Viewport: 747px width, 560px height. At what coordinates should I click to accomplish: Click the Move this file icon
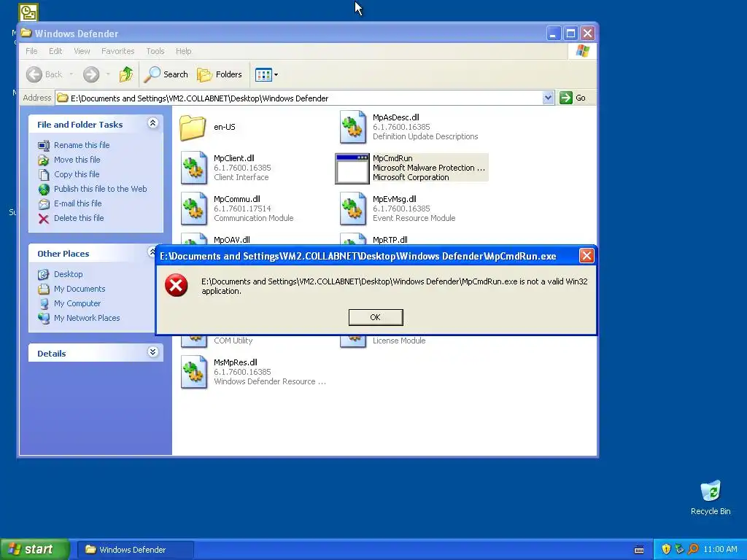(x=44, y=160)
